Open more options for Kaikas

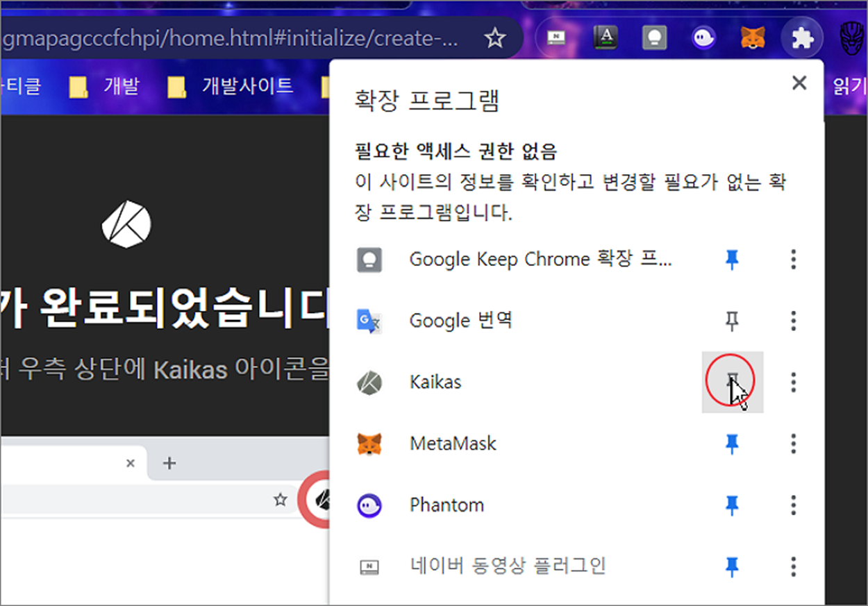pyautogui.click(x=793, y=382)
